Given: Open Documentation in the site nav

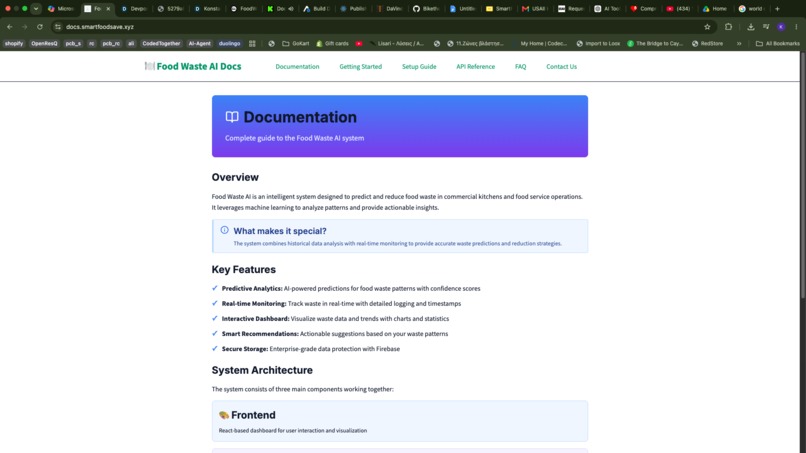Looking at the screenshot, I should (x=297, y=67).
